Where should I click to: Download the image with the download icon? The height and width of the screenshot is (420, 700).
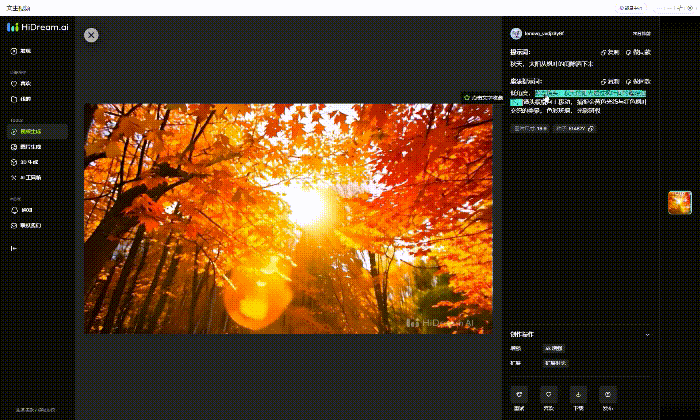[x=578, y=395]
